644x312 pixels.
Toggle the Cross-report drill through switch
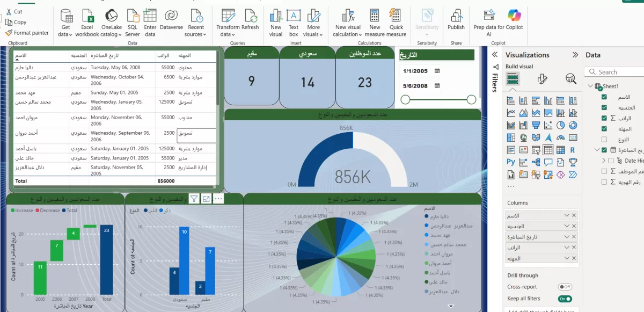pos(565,287)
